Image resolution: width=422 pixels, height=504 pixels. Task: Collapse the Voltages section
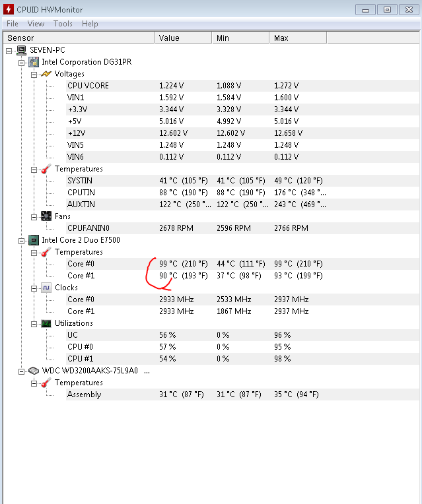pos(34,75)
